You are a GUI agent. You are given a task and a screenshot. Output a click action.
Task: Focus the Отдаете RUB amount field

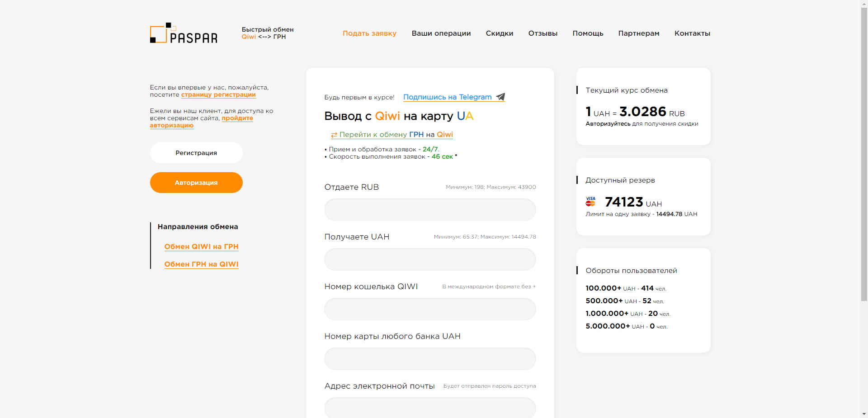[x=430, y=210]
